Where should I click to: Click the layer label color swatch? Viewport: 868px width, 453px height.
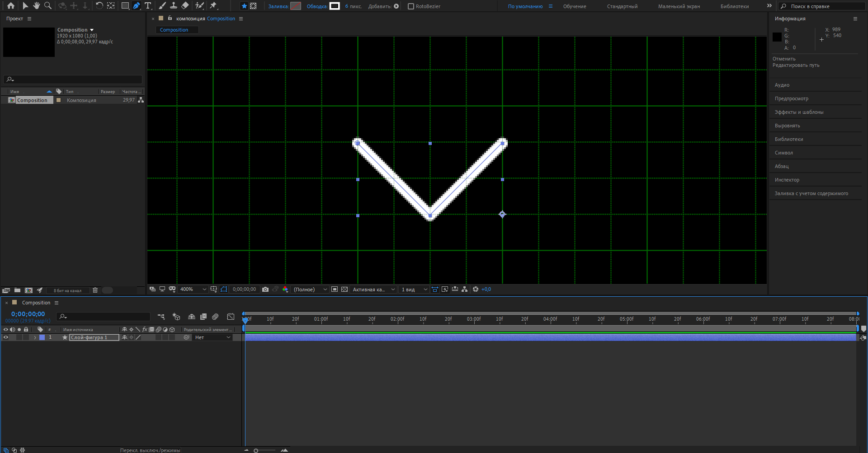click(42, 337)
